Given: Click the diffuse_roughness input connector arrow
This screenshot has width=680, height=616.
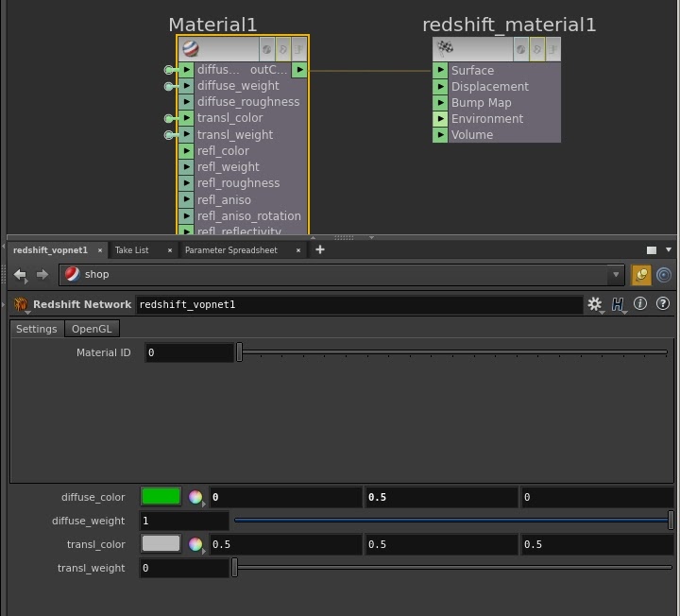Looking at the screenshot, I should [x=186, y=102].
